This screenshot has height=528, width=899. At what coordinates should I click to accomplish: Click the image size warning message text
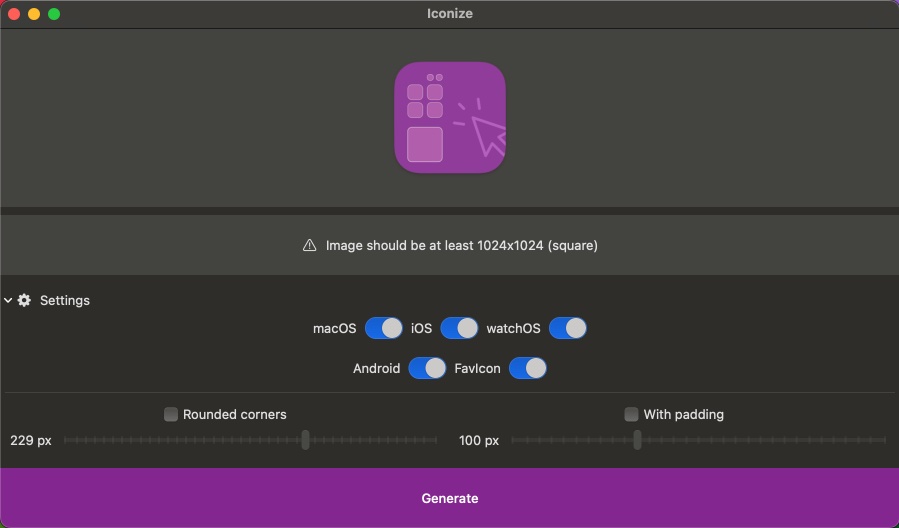coord(462,245)
